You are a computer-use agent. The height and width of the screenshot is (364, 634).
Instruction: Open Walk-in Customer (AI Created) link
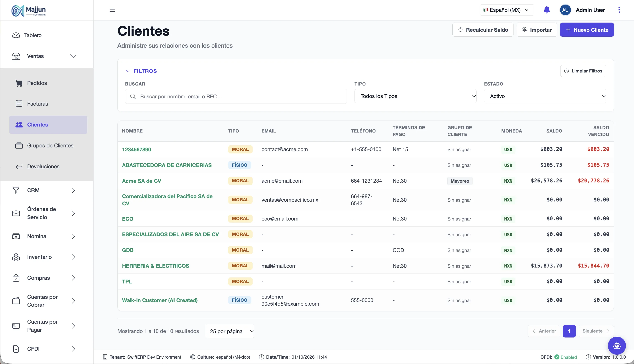159,300
